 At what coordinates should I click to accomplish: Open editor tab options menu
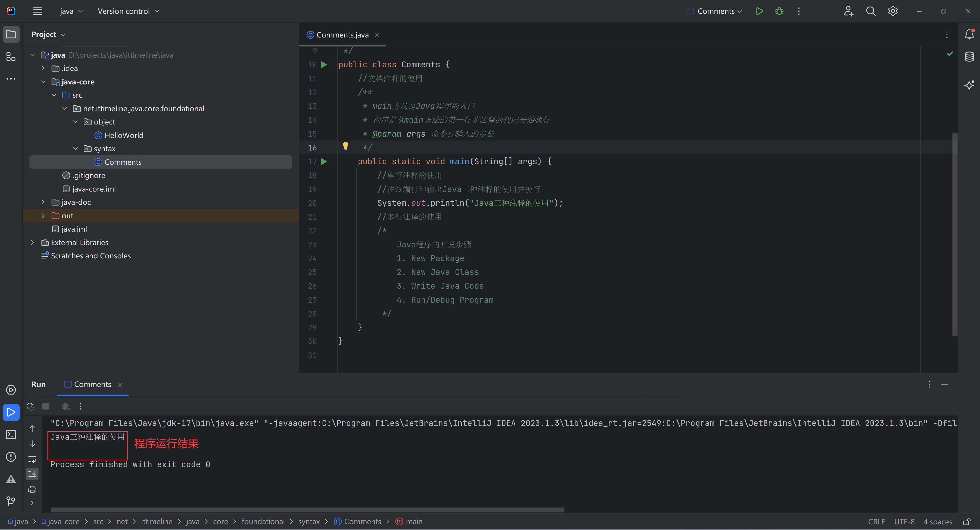(947, 35)
